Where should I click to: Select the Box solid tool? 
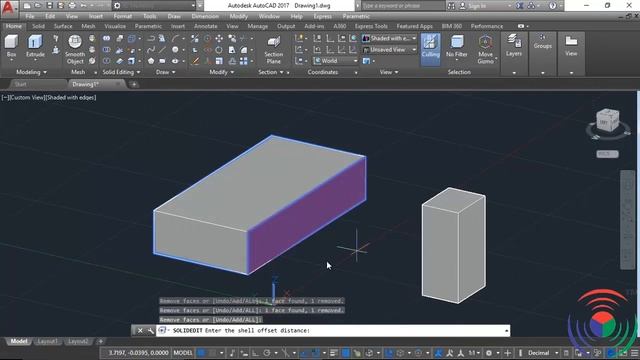(x=11, y=46)
